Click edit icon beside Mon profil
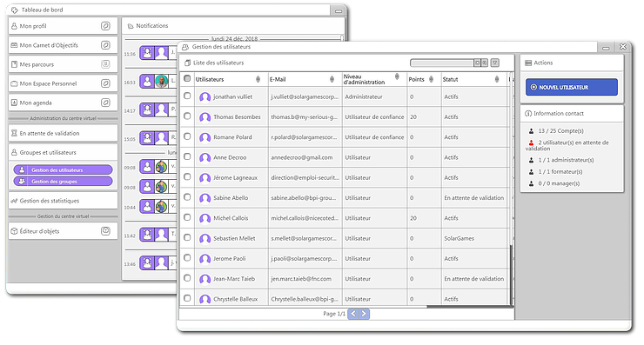 click(105, 26)
